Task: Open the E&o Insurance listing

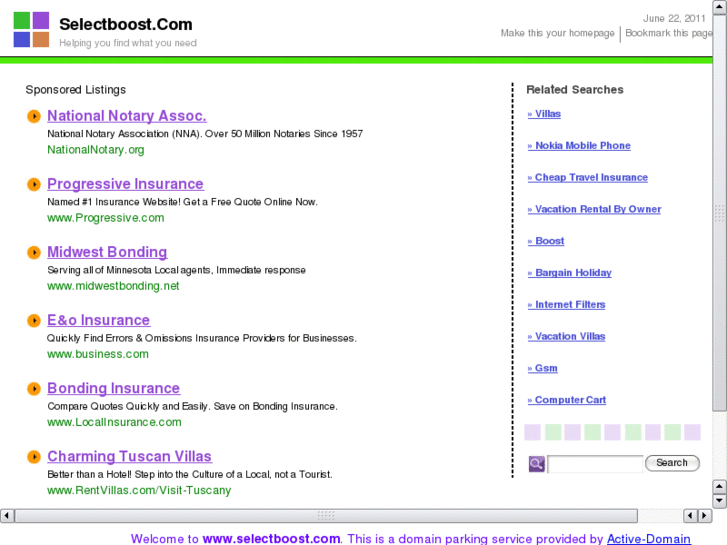Action: 98,321
